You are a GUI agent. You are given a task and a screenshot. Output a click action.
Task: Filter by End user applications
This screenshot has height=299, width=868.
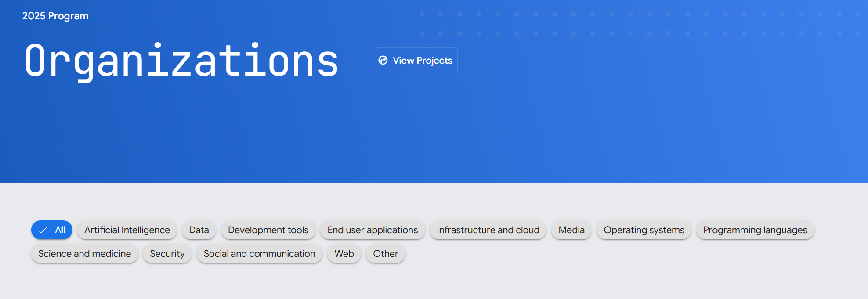point(373,230)
